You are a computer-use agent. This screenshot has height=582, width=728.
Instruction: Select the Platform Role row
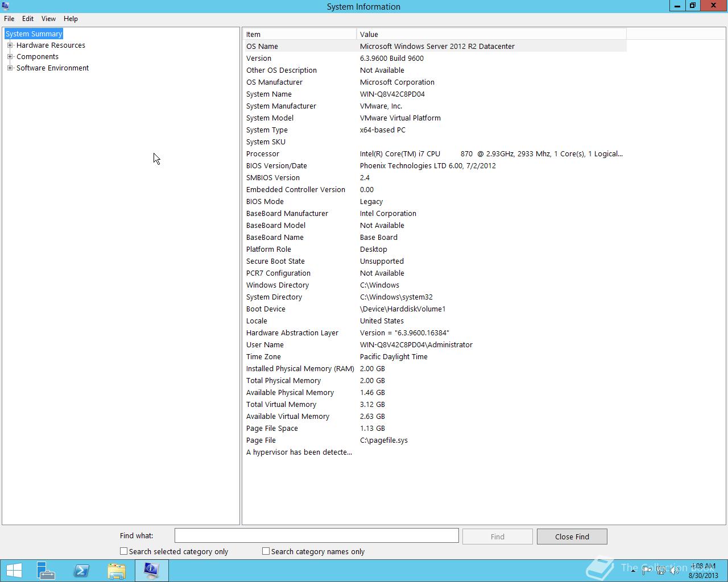[x=435, y=249]
